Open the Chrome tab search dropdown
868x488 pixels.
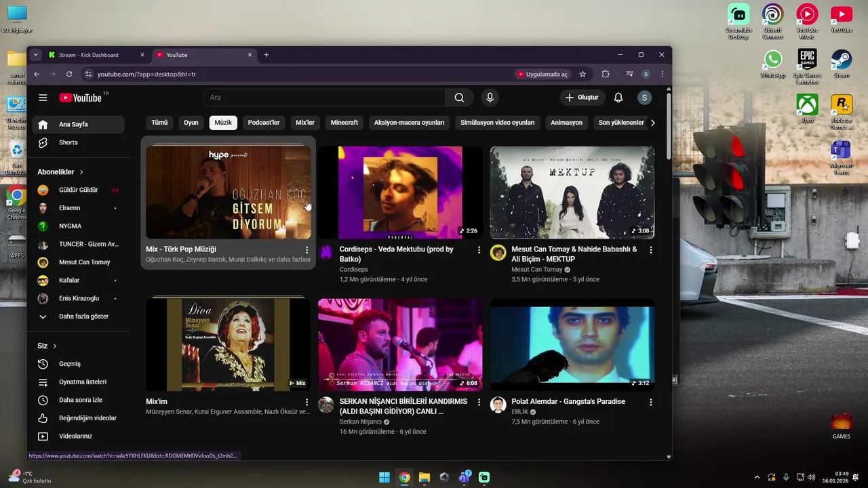click(35, 55)
